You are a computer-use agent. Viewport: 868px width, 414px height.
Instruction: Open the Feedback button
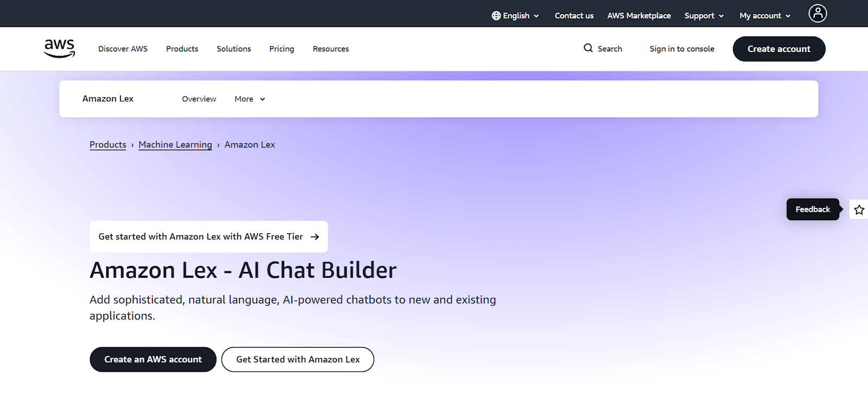pos(813,209)
